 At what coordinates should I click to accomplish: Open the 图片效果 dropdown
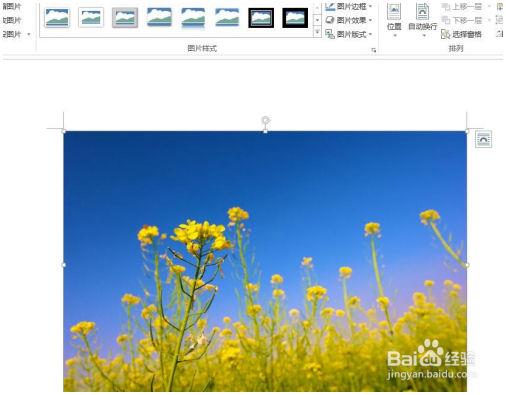(x=349, y=20)
